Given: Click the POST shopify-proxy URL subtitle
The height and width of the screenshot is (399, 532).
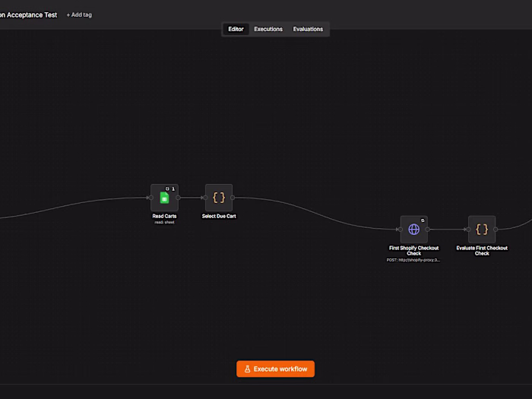Looking at the screenshot, I should click(413, 260).
